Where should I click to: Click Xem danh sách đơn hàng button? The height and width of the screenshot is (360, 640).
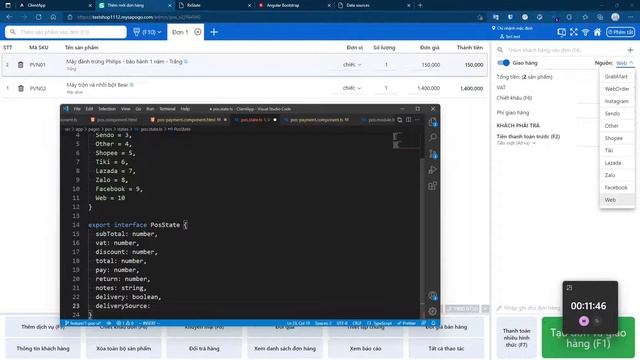[x=285, y=349]
